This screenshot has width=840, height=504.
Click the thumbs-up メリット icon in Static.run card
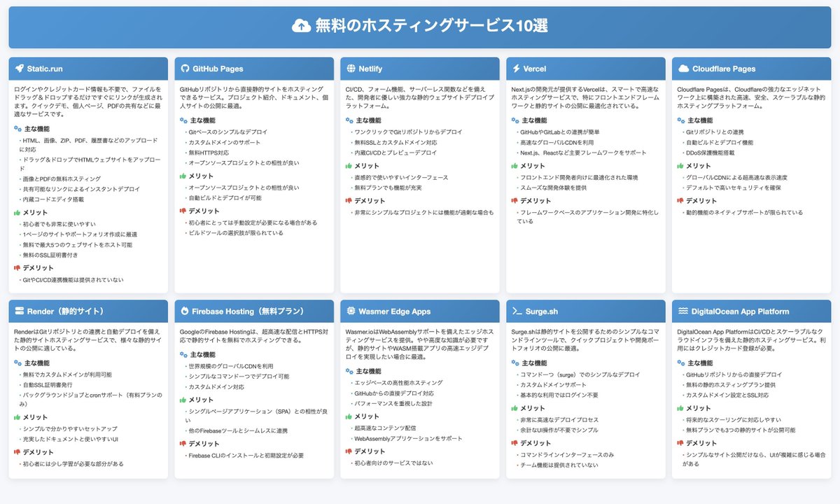point(18,212)
